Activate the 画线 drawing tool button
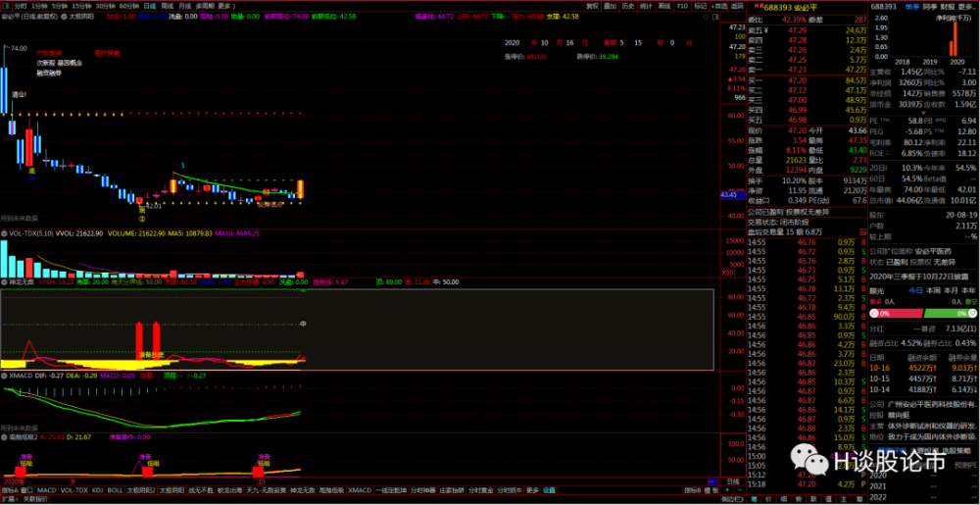980x505 pixels. click(x=664, y=6)
